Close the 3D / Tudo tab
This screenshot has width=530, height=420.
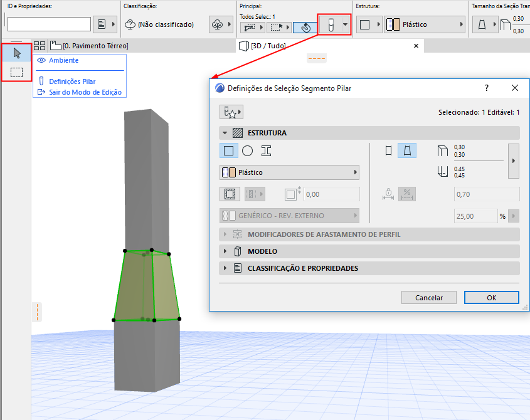coord(416,46)
